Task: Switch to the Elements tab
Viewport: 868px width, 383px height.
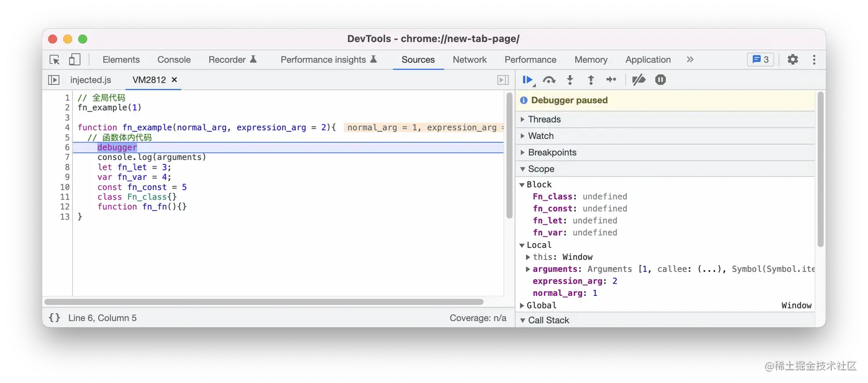Action: coord(121,60)
